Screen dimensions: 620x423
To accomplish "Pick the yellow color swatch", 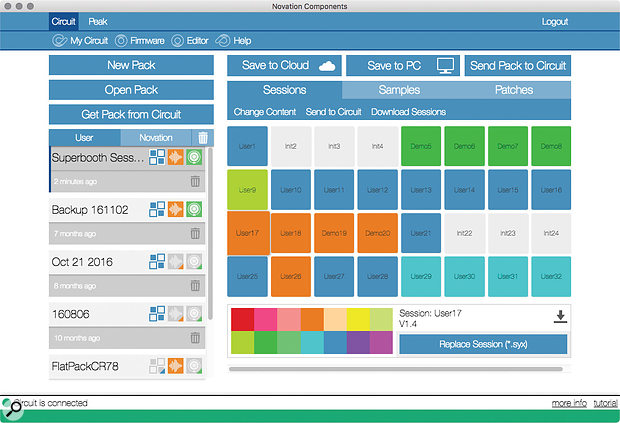I will [x=358, y=319].
